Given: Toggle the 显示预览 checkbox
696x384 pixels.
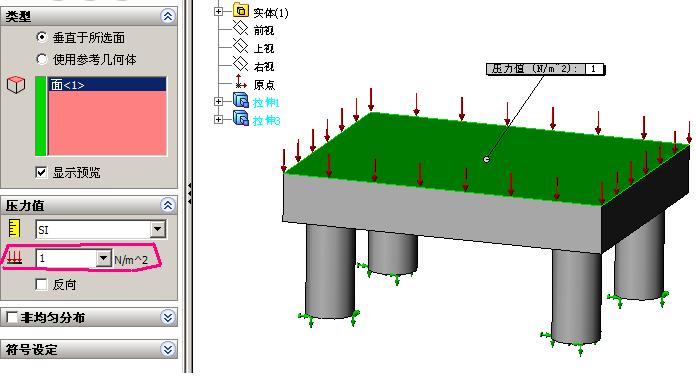Looking at the screenshot, I should click(41, 172).
